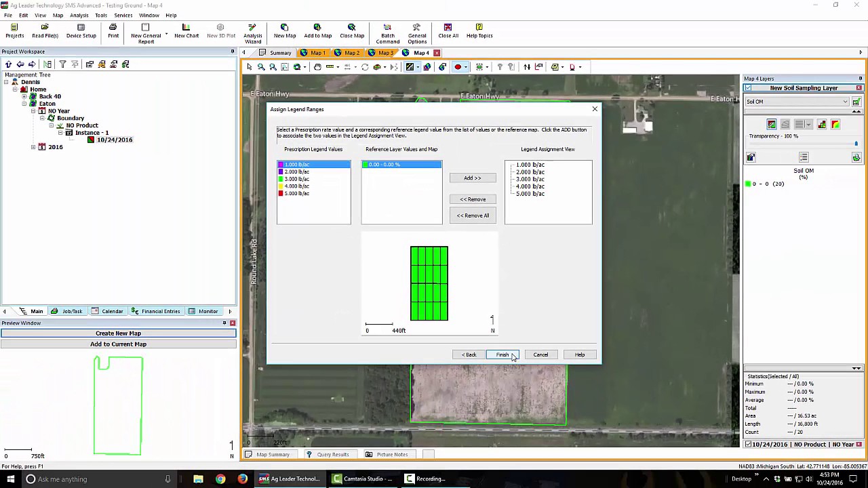
Task: Open the New General Report dropdown arrow
Action: pyautogui.click(x=166, y=34)
